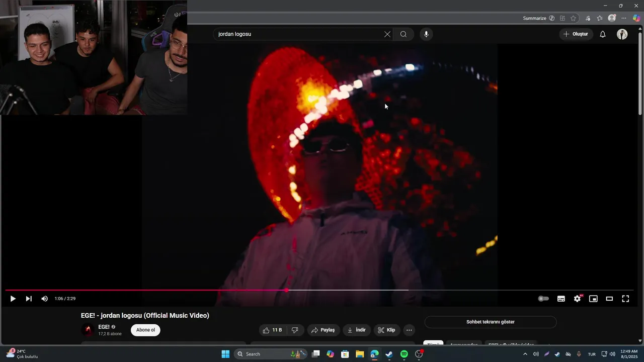Click Summarize in the address bar
644x362 pixels.
534,18
